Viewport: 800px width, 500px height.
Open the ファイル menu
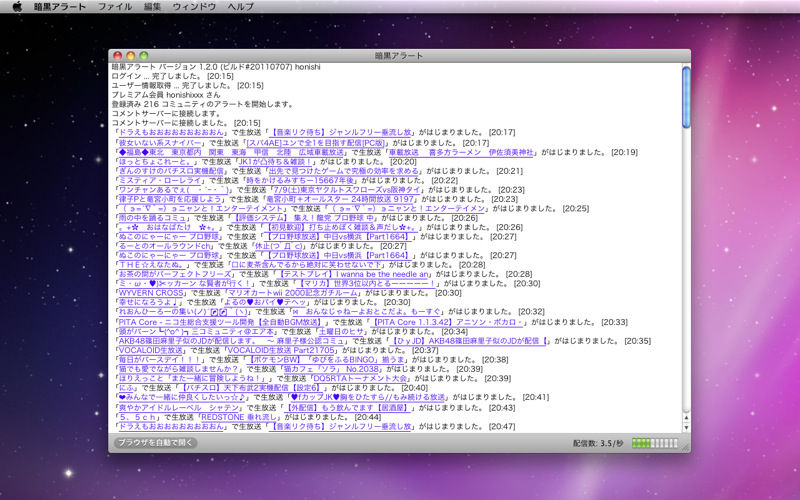pos(115,7)
